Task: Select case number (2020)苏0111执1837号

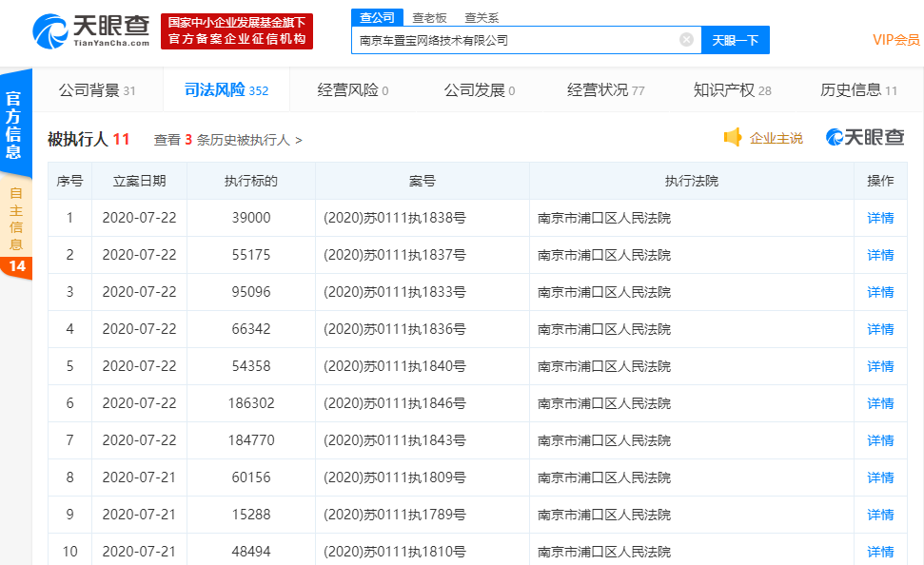Action: (x=394, y=255)
